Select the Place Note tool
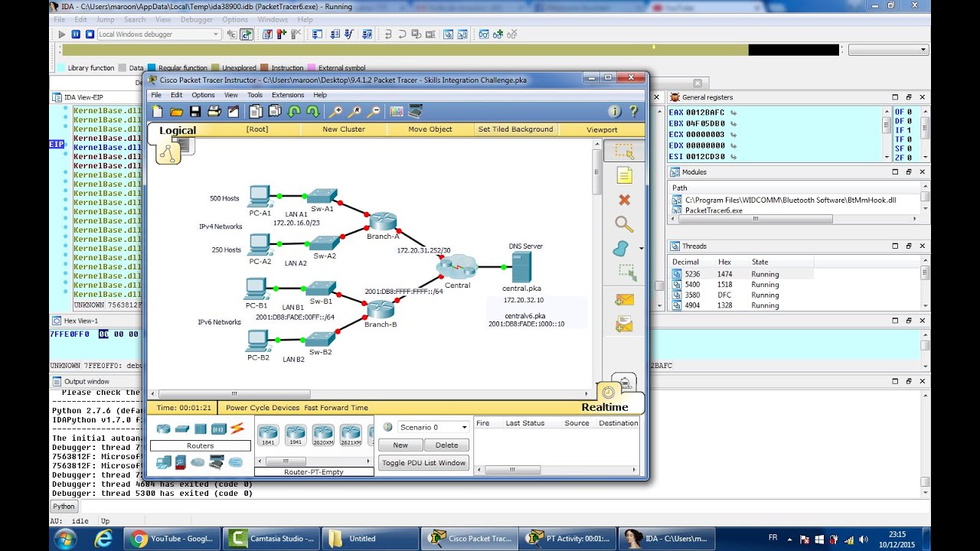 (x=624, y=175)
